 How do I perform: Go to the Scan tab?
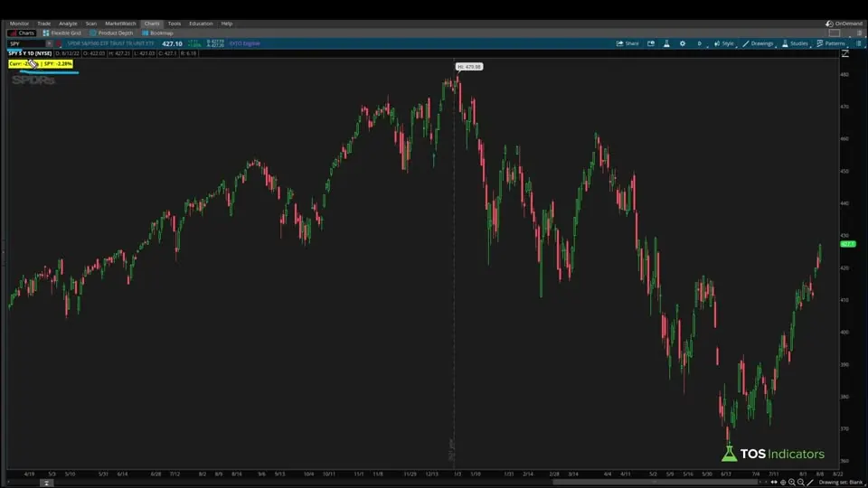(90, 23)
